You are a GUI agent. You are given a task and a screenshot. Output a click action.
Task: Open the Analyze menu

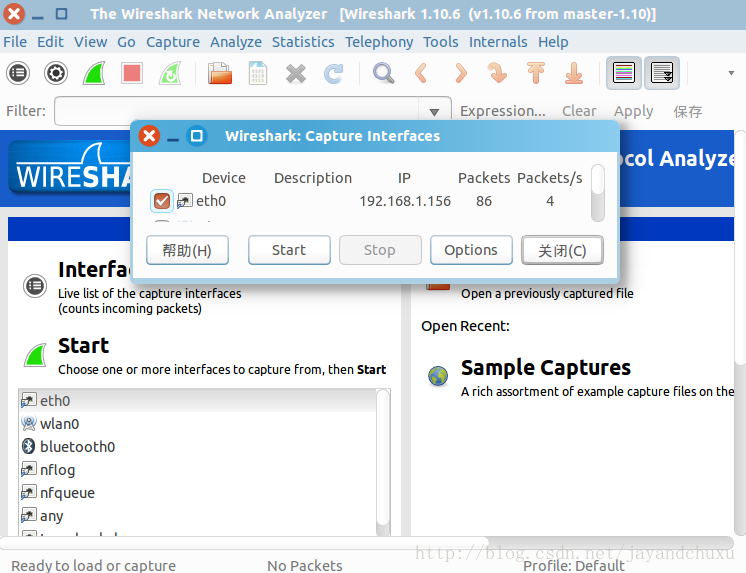click(x=236, y=42)
